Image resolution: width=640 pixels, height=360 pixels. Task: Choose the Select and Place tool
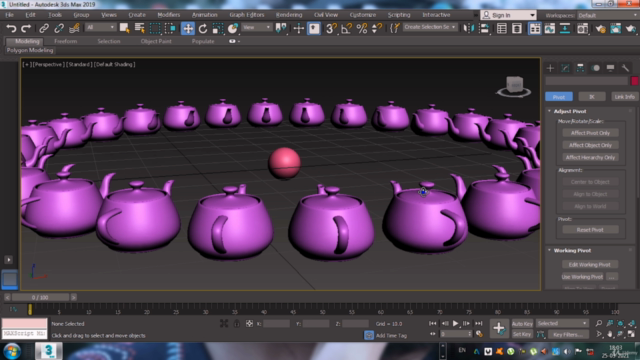(233, 28)
